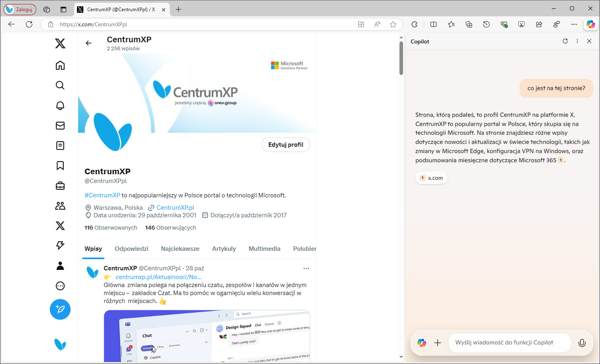Open the Artykuły tab
The height and width of the screenshot is (364, 600).
coord(224,249)
